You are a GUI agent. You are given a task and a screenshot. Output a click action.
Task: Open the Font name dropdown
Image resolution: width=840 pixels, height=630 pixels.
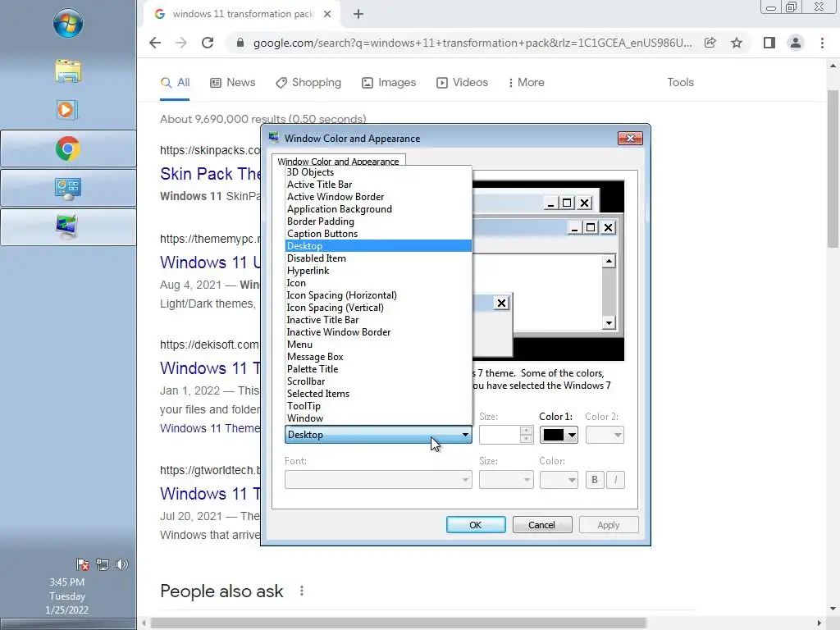[378, 479]
